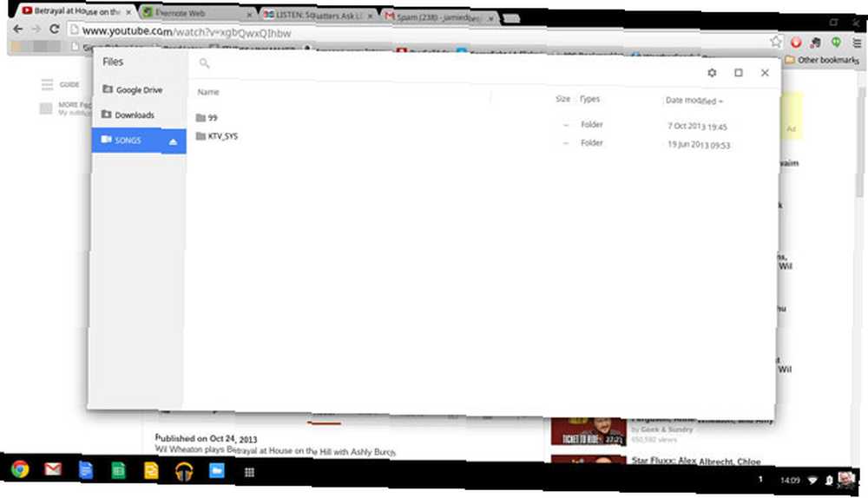Go back in Chrome
Screen dimensions: 868x498
tap(17, 29)
